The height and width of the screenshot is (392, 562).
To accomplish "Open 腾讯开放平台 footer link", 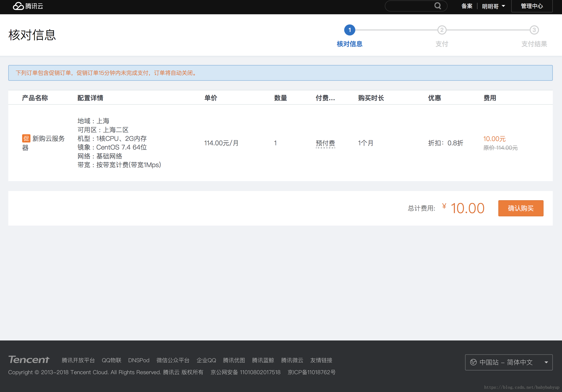I will [78, 360].
